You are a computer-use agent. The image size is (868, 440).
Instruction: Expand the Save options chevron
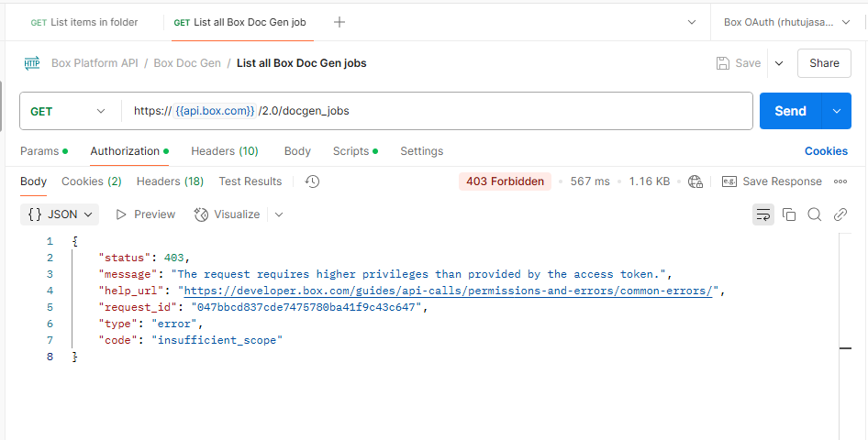click(779, 63)
